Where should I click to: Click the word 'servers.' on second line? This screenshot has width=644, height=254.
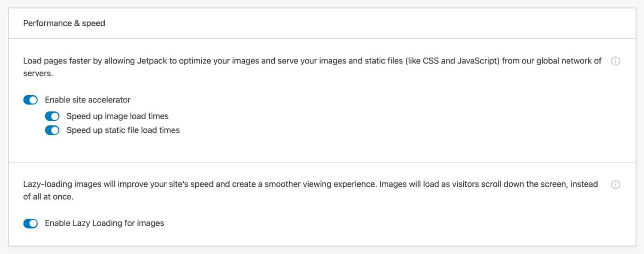tap(38, 73)
